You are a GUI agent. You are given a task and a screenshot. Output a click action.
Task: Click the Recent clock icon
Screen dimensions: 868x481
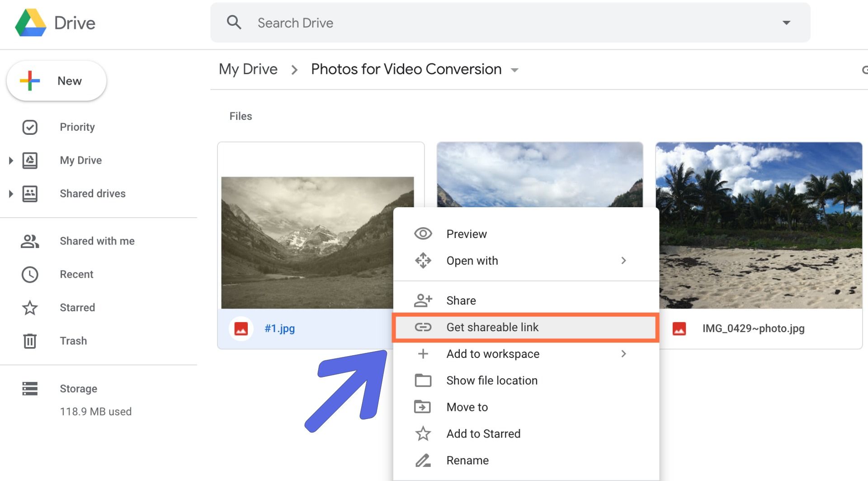pos(30,274)
